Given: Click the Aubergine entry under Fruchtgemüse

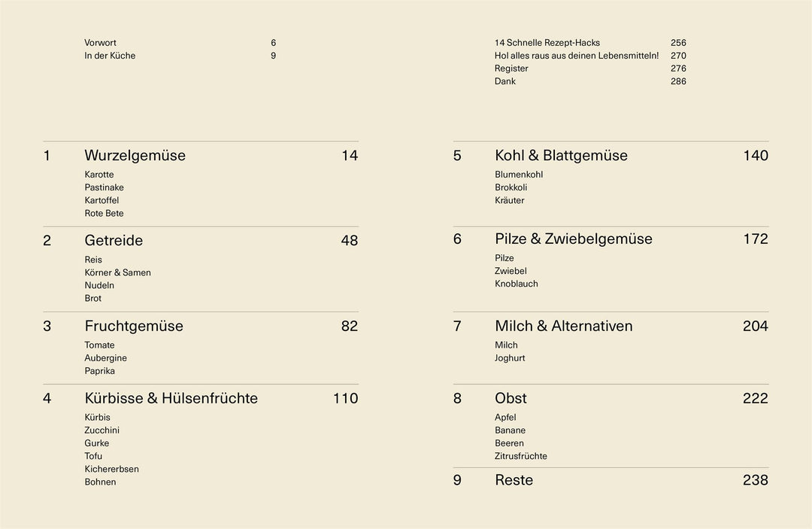Looking at the screenshot, I should (105, 358).
